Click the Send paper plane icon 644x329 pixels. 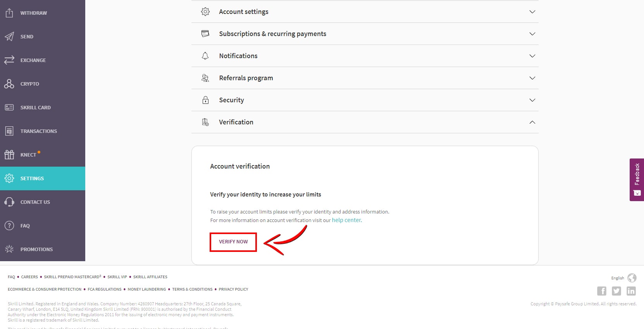pos(9,36)
